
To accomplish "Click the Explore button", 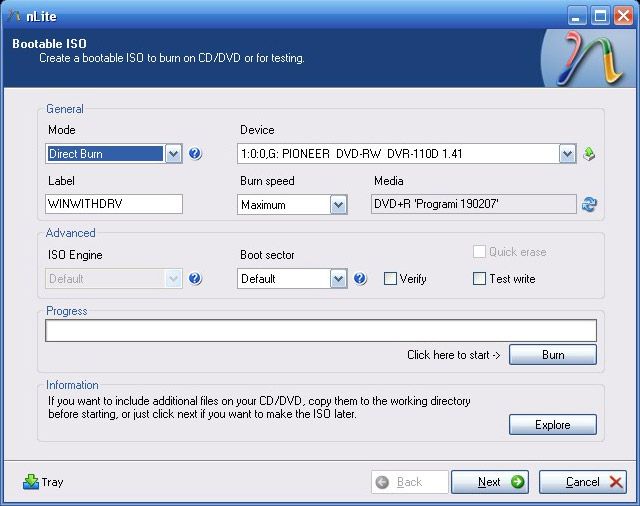I will click(552, 425).
